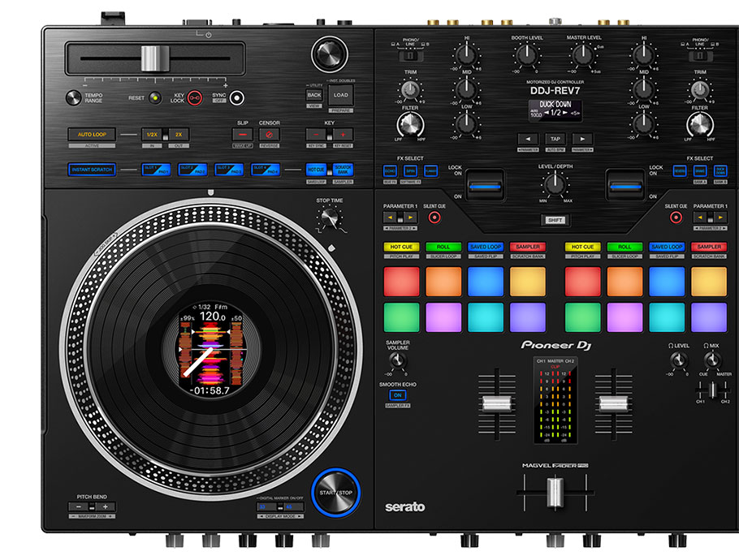The height and width of the screenshot is (560, 739).
Task: Switch right deck pads to Hot Cue mode
Action: [582, 247]
